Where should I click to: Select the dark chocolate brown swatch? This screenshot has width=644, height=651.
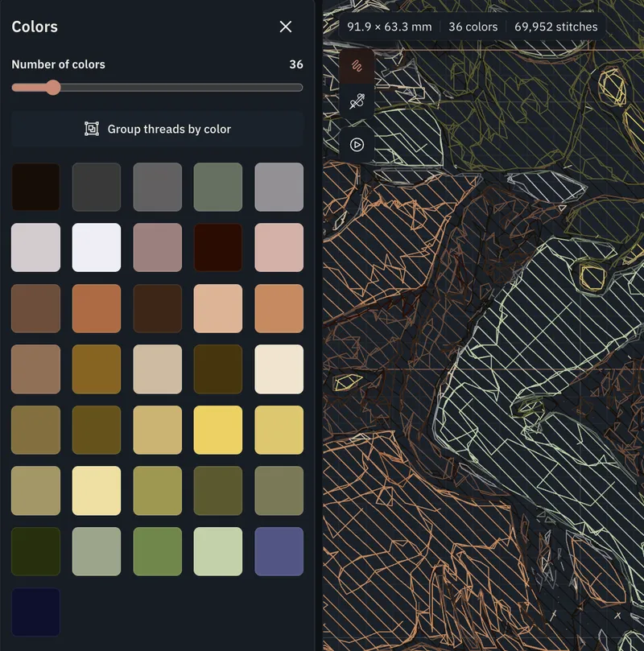(x=157, y=308)
